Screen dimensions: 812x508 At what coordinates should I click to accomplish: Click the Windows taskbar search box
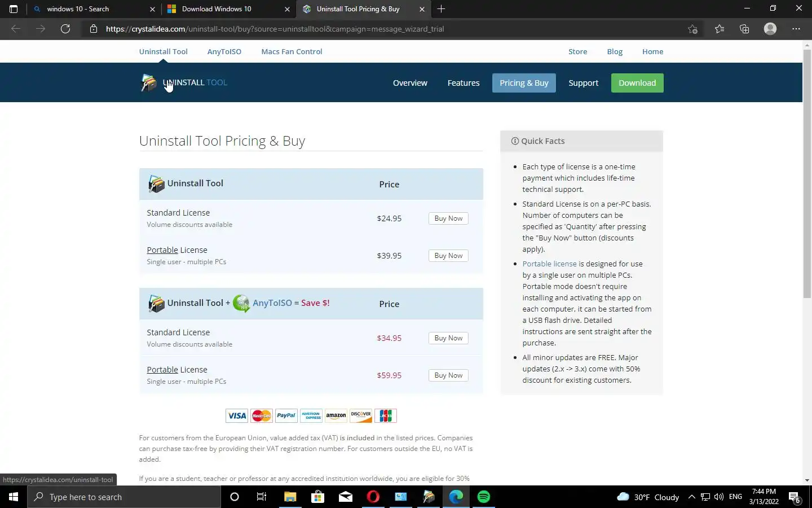click(x=124, y=497)
